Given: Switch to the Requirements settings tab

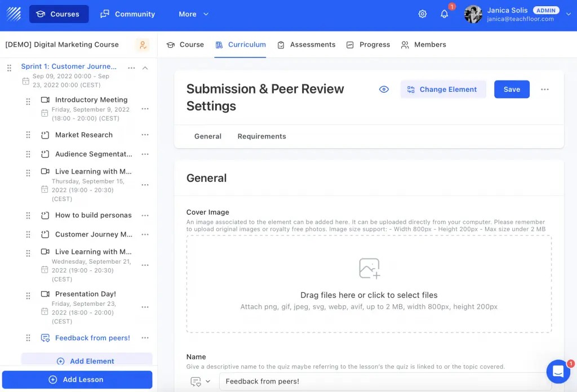Looking at the screenshot, I should coord(261,136).
